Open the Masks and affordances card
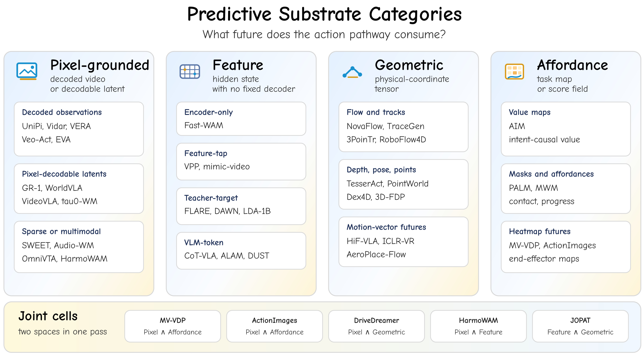Viewport: 644px width, 355px height. pos(566,189)
